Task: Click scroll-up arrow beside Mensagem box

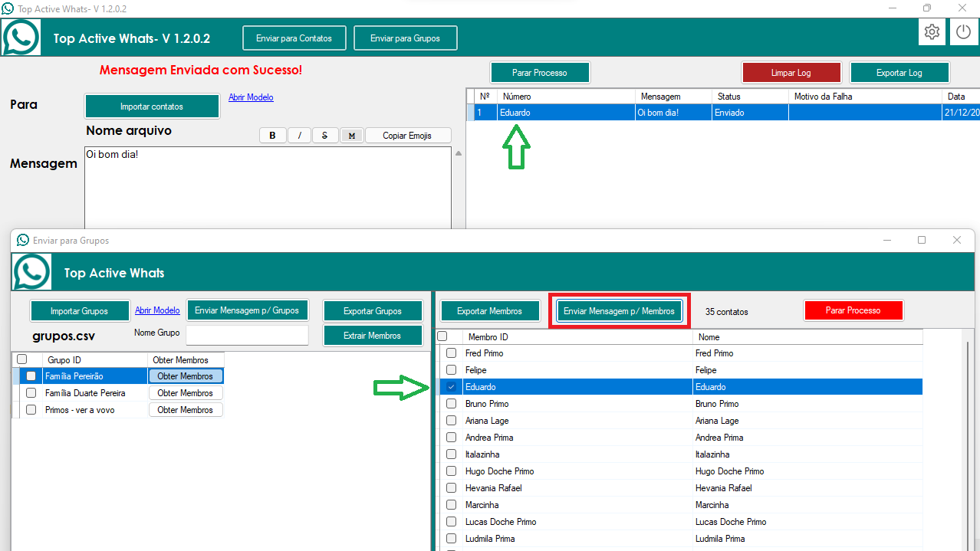Action: pos(459,153)
